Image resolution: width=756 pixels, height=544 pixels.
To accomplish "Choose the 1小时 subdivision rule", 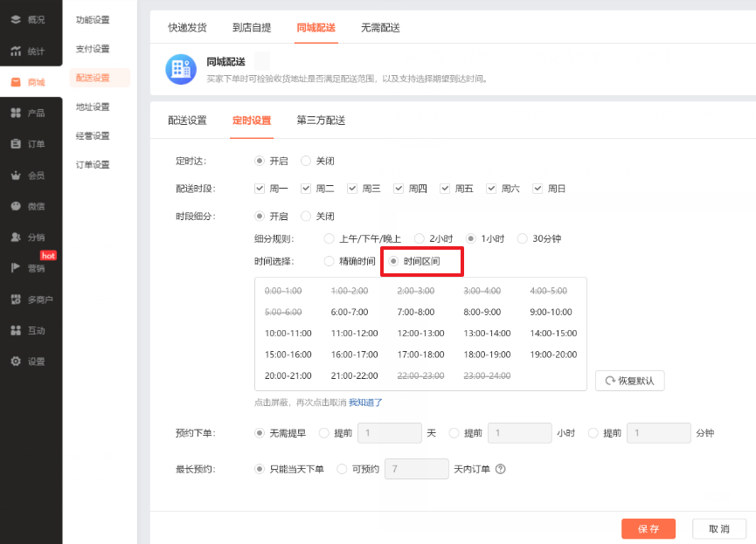I will [470, 238].
